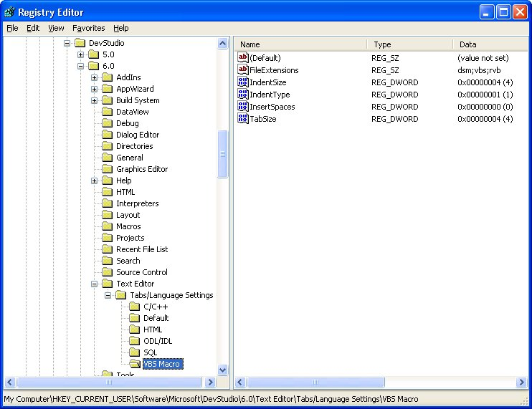
Task: Click the tree pane scroll up arrow
Action: click(222, 44)
